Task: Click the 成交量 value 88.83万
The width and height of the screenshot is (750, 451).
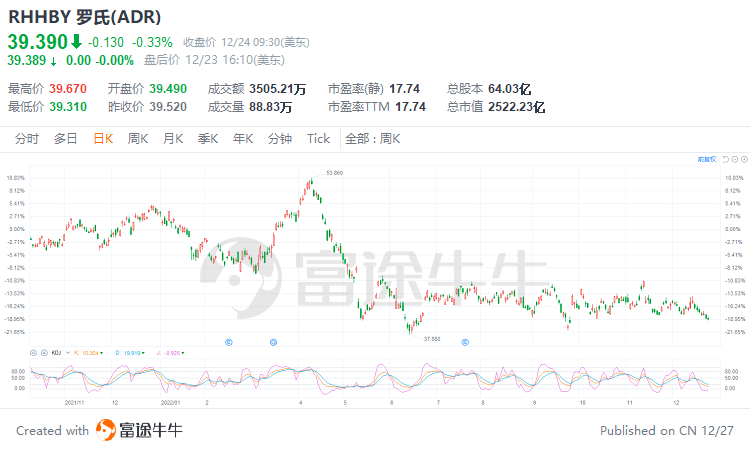Action: [271, 107]
